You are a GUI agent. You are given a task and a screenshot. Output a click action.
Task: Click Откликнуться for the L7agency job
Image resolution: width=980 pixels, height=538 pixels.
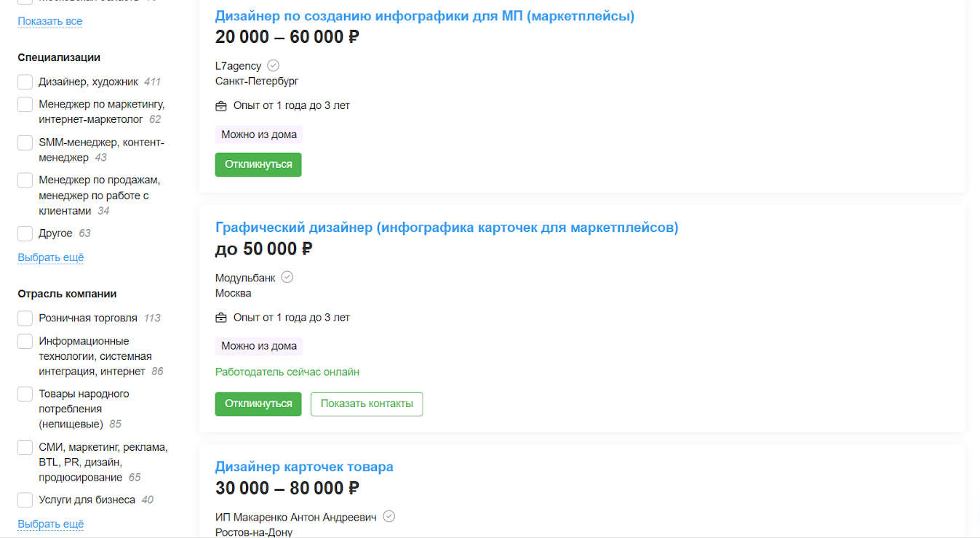coord(258,164)
